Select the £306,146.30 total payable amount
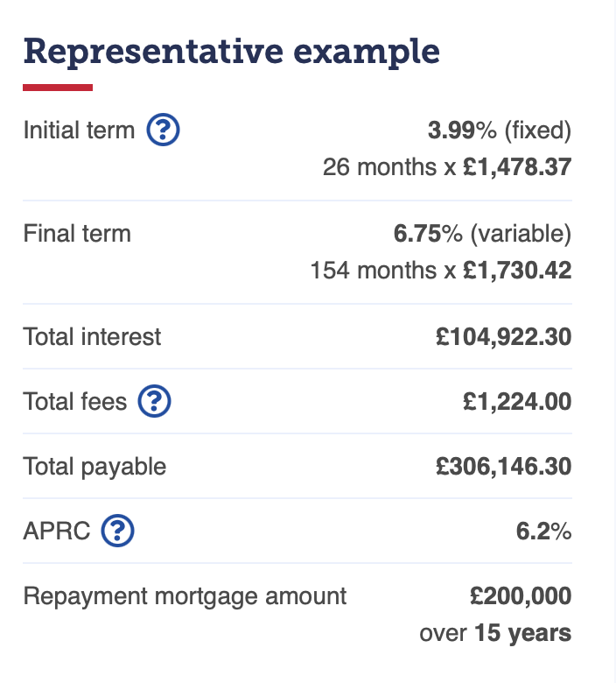Screen dimensions: 616x683 coord(504,467)
